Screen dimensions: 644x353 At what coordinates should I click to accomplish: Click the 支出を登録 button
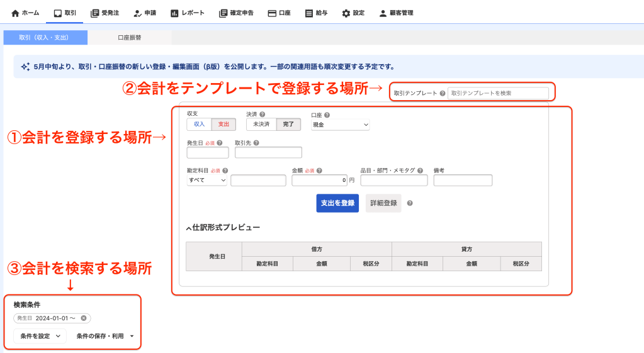coord(337,203)
